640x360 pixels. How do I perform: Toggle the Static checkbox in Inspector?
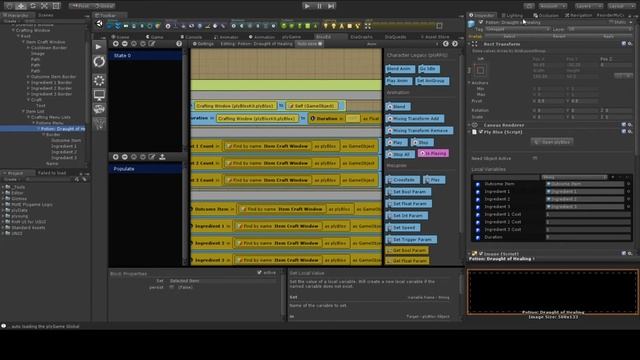pyautogui.click(x=611, y=22)
